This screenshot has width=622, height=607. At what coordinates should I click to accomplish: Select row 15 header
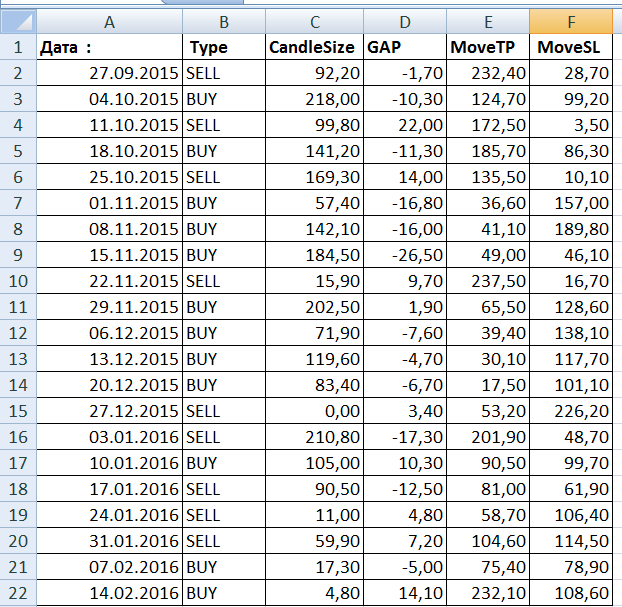point(18,411)
